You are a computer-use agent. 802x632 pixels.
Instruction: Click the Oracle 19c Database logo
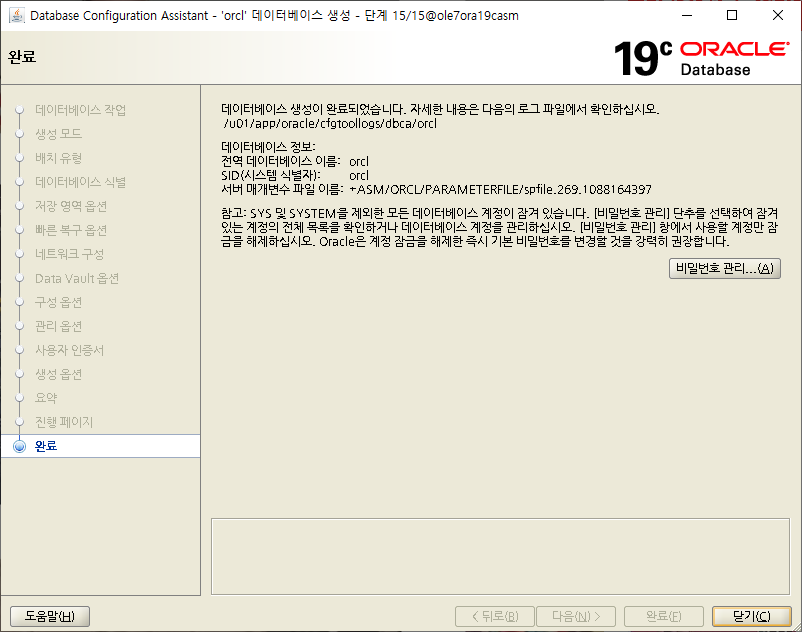click(701, 58)
